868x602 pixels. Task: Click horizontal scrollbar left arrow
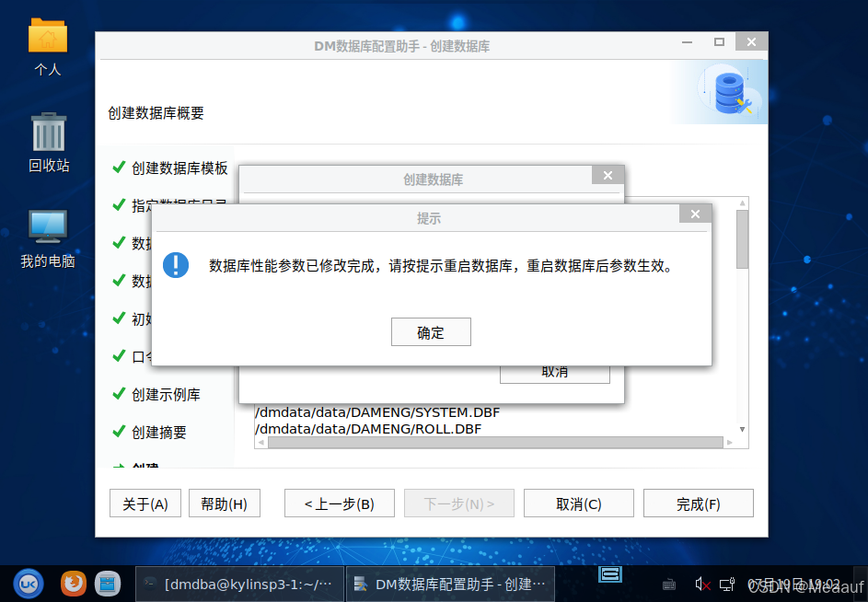coord(260,442)
